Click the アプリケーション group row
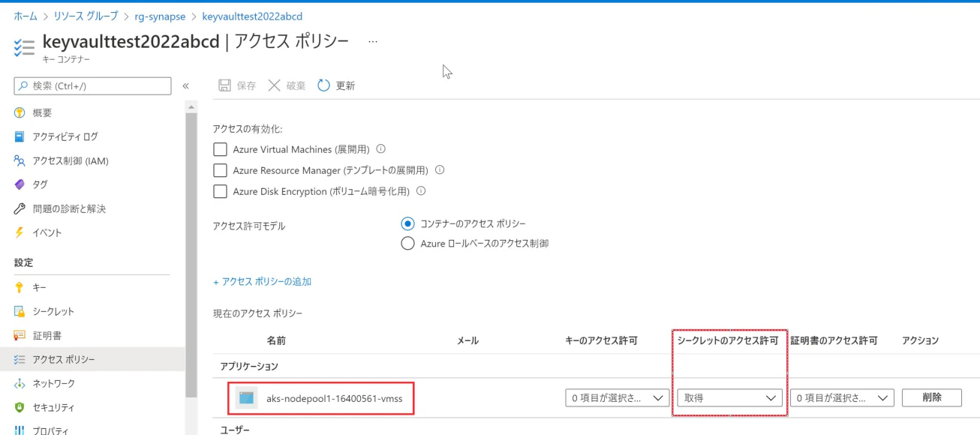The height and width of the screenshot is (435, 980). (597, 366)
